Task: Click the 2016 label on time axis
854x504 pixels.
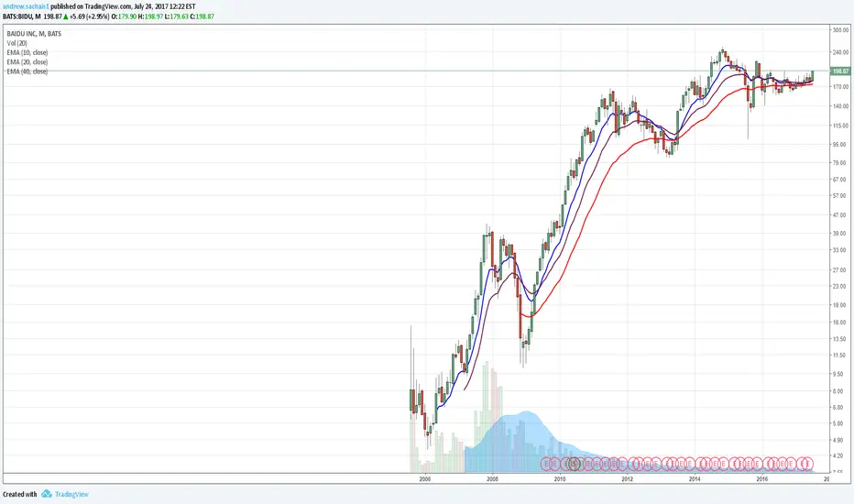Action: coord(762,479)
